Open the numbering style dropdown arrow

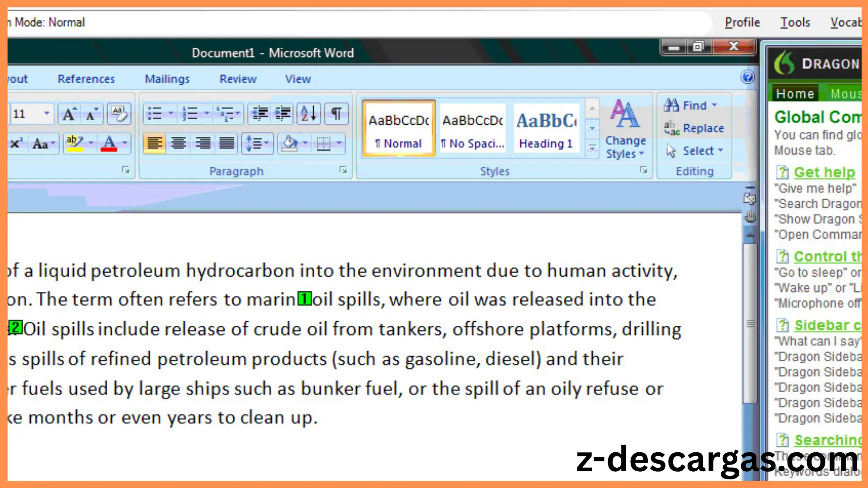[207, 113]
